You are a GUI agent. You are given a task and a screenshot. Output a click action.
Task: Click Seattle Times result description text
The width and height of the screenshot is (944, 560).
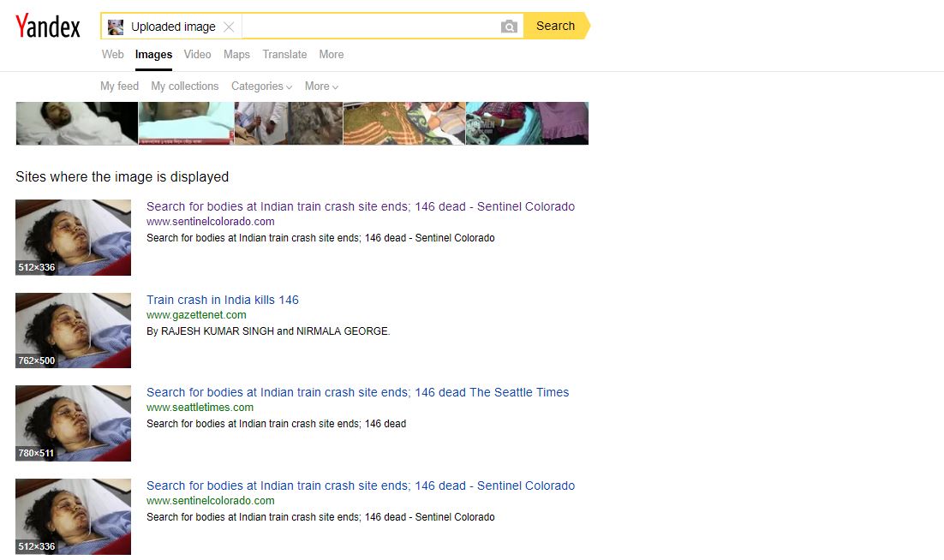tap(277, 424)
